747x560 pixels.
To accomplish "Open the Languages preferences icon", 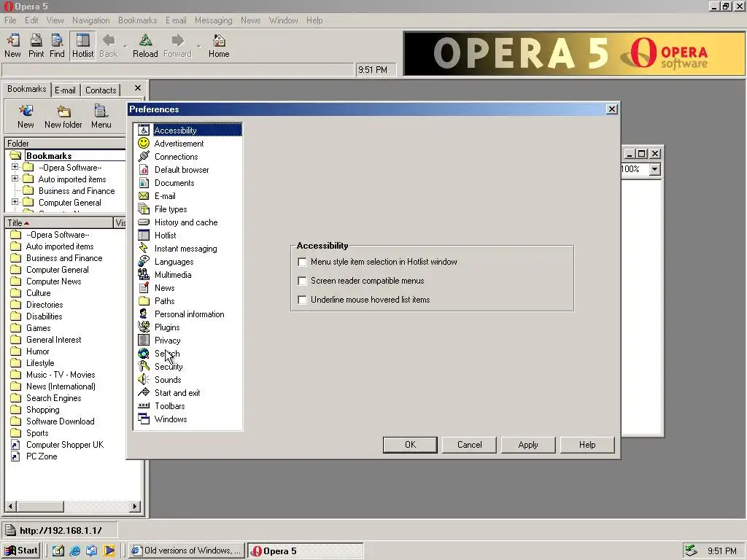I will (x=144, y=262).
